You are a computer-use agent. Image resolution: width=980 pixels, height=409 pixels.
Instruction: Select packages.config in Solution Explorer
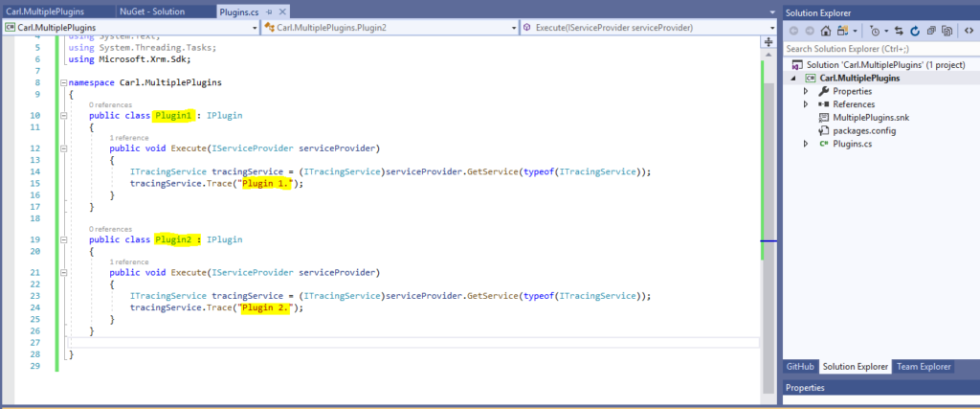point(864,130)
